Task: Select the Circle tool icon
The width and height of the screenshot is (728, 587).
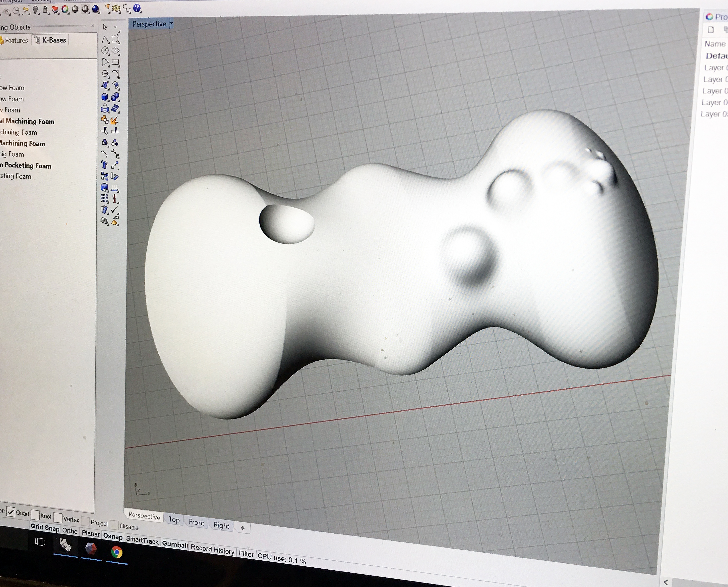Action: (x=105, y=51)
